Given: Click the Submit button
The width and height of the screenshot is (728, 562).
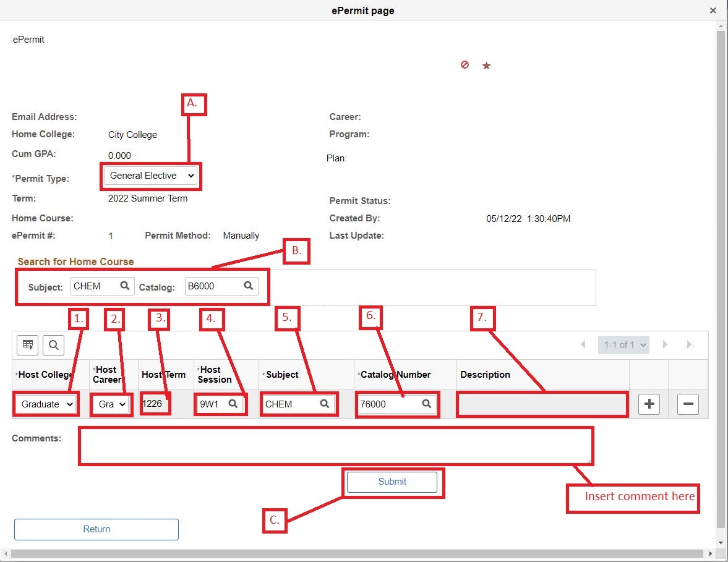Looking at the screenshot, I should [393, 482].
